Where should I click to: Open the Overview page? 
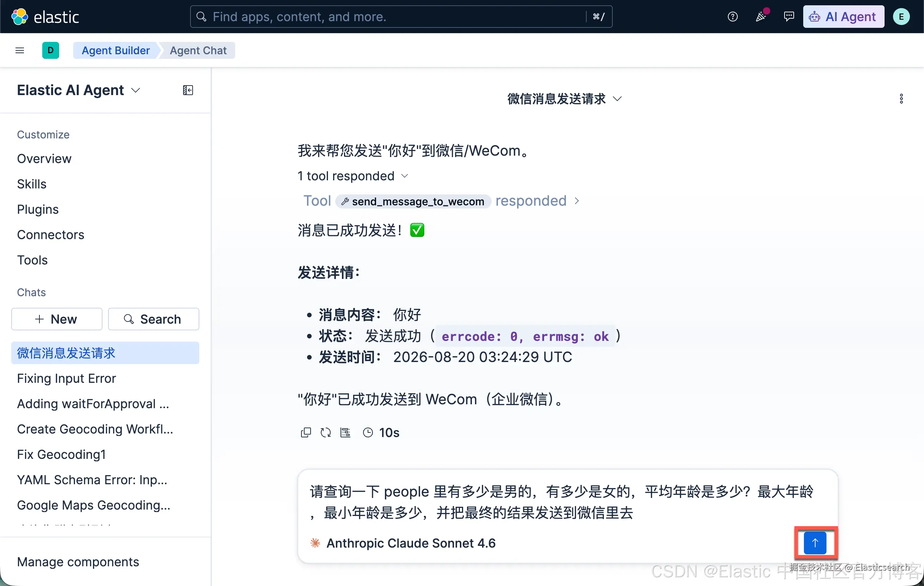point(44,158)
